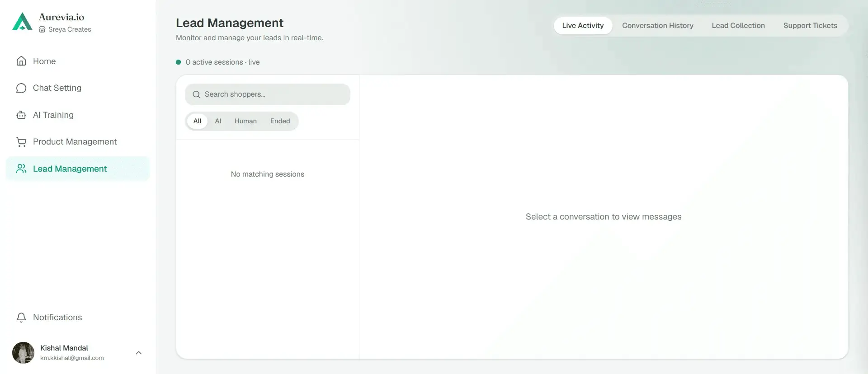Click the AI Training robot icon
Image resolution: width=868 pixels, height=374 pixels.
(21, 115)
